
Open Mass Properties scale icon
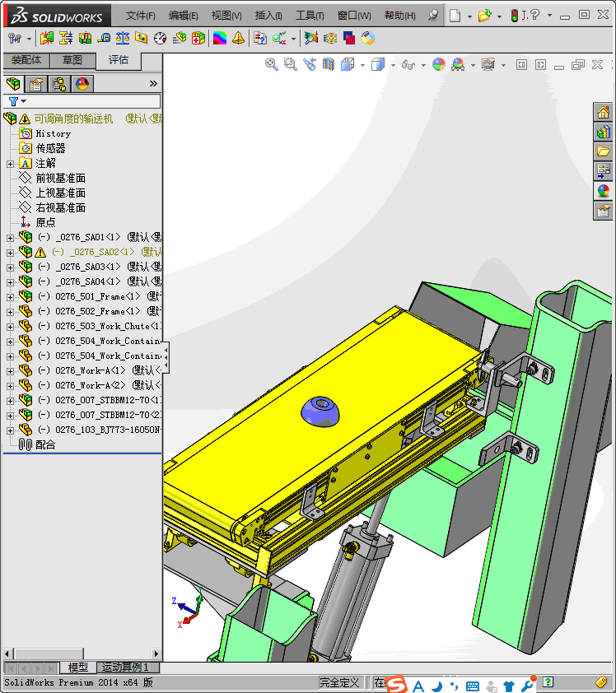pos(123,39)
